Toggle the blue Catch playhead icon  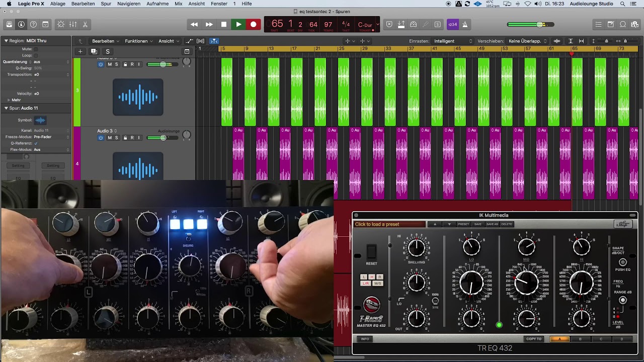tap(214, 41)
